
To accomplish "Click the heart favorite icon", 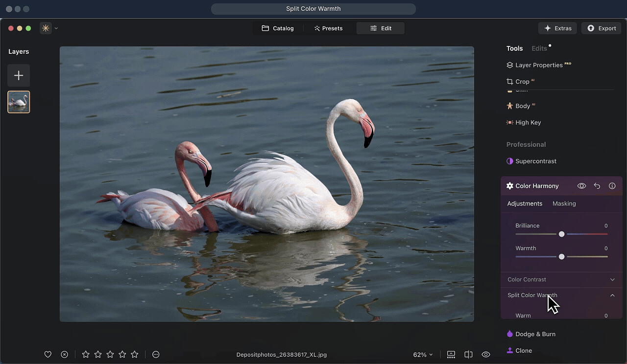I will point(48,354).
